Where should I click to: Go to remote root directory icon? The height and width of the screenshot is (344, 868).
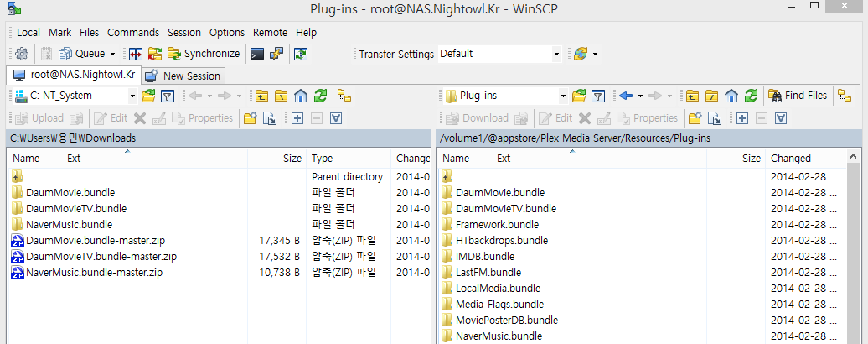pyautogui.click(x=711, y=96)
